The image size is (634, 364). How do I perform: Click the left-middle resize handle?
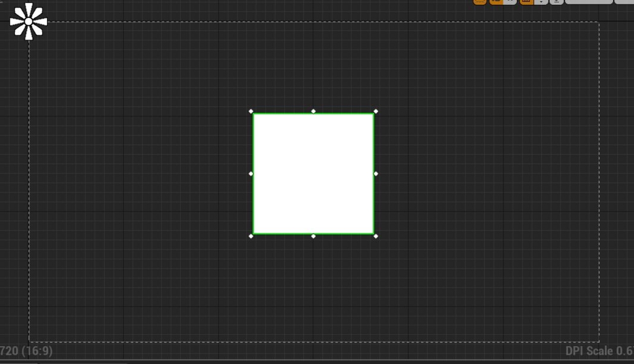pos(251,174)
